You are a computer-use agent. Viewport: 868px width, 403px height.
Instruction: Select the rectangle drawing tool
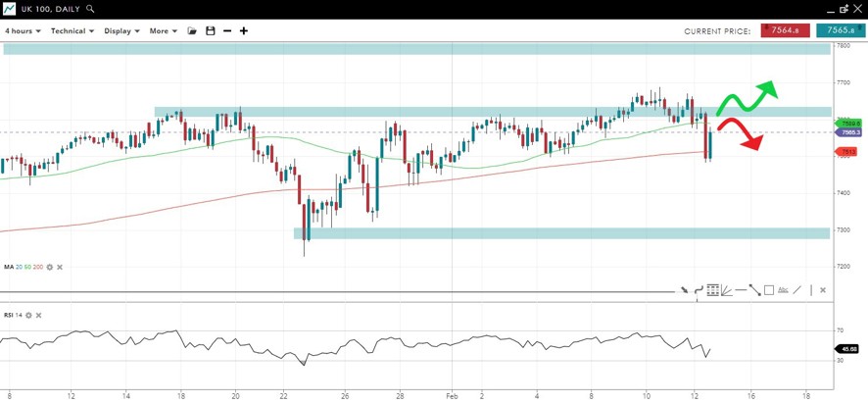tap(769, 290)
